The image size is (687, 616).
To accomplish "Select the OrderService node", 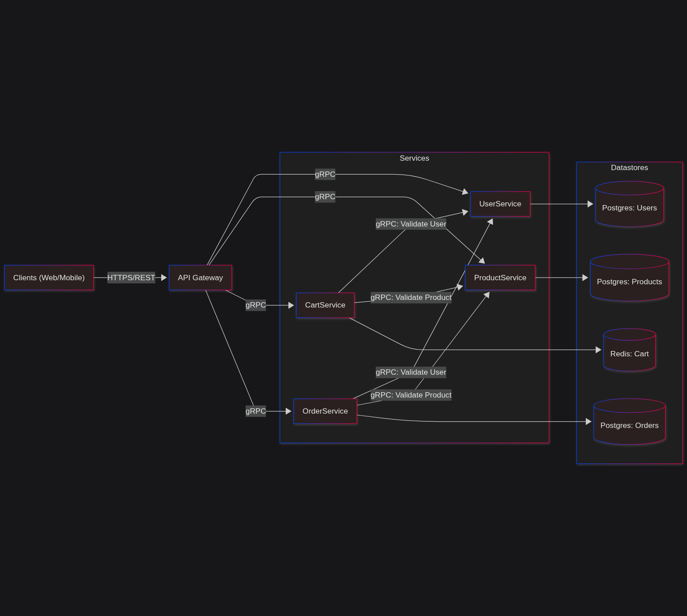I will (x=325, y=411).
